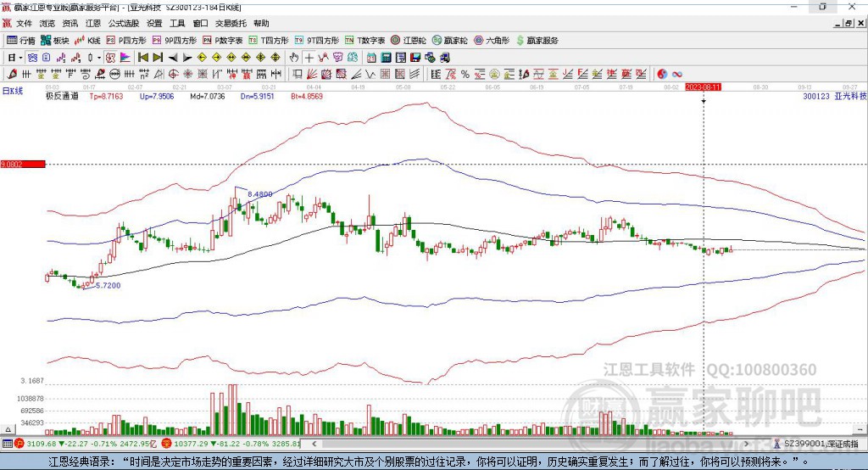This screenshot has width=868, height=470.
Task: Click the circled 金 golden ratio icon
Action: 494,75
